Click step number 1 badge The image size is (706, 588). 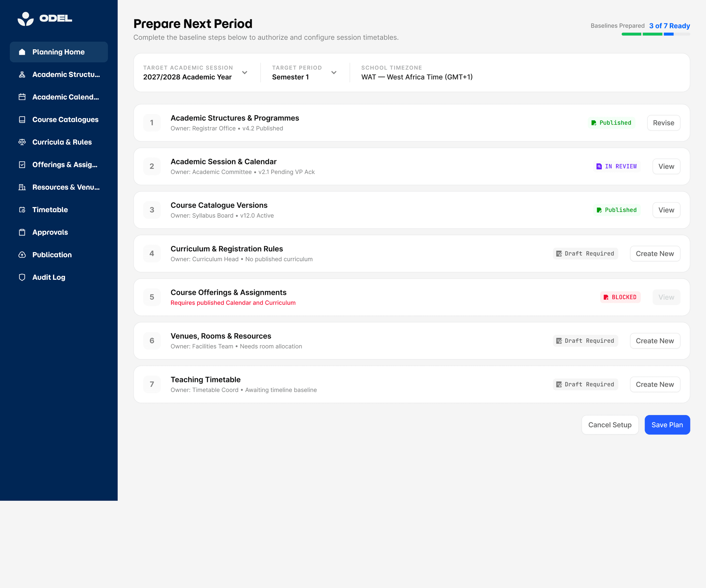tap(152, 123)
